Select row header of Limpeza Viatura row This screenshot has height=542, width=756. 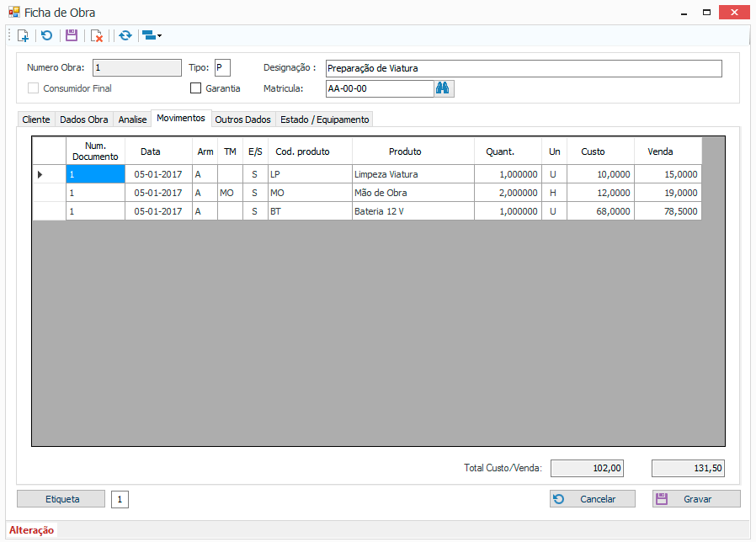[49, 174]
